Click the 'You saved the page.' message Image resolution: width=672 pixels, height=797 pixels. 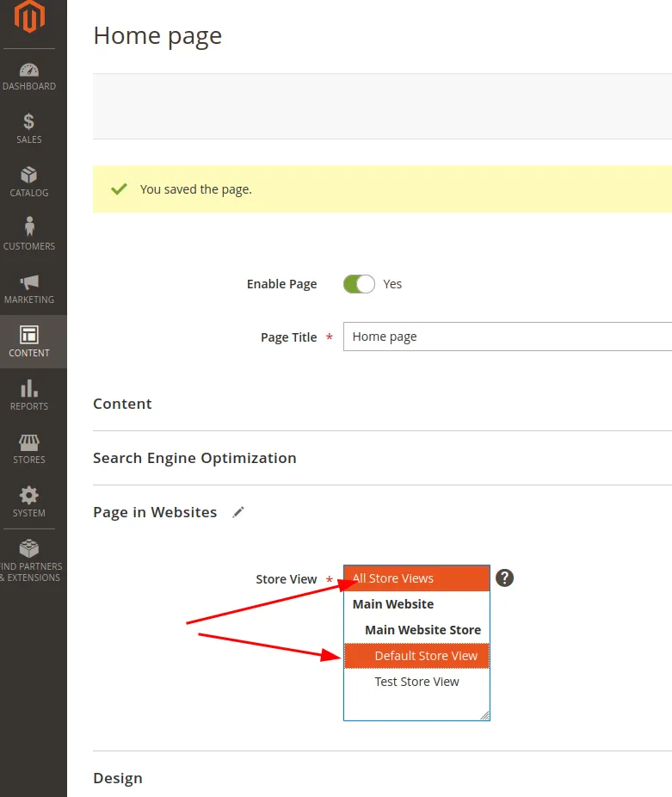(x=195, y=189)
